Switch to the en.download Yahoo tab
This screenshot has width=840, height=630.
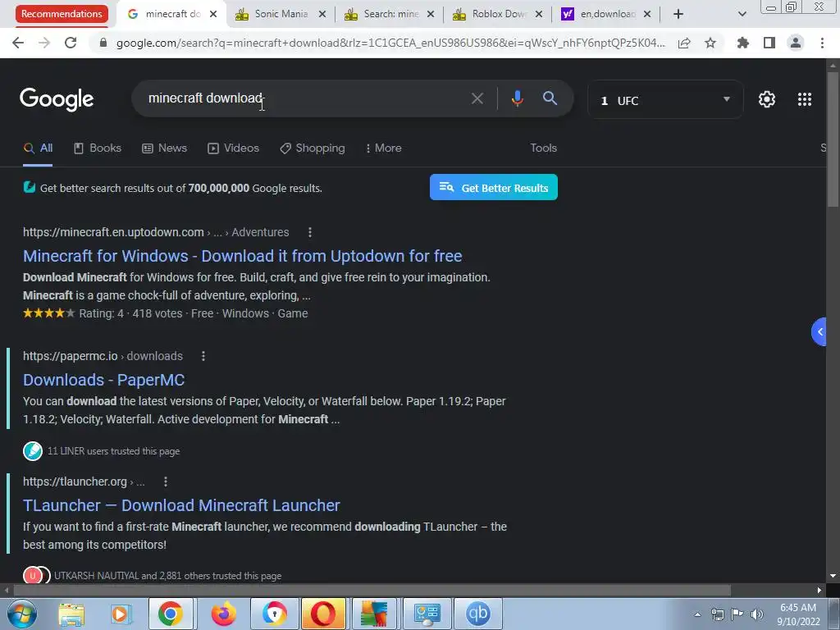606,14
